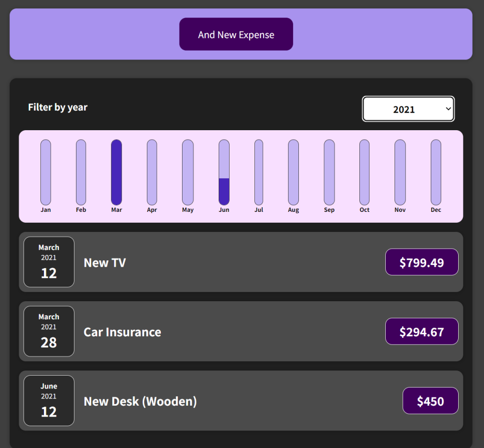
Task: Click the $450 price badge
Action: [430, 401]
